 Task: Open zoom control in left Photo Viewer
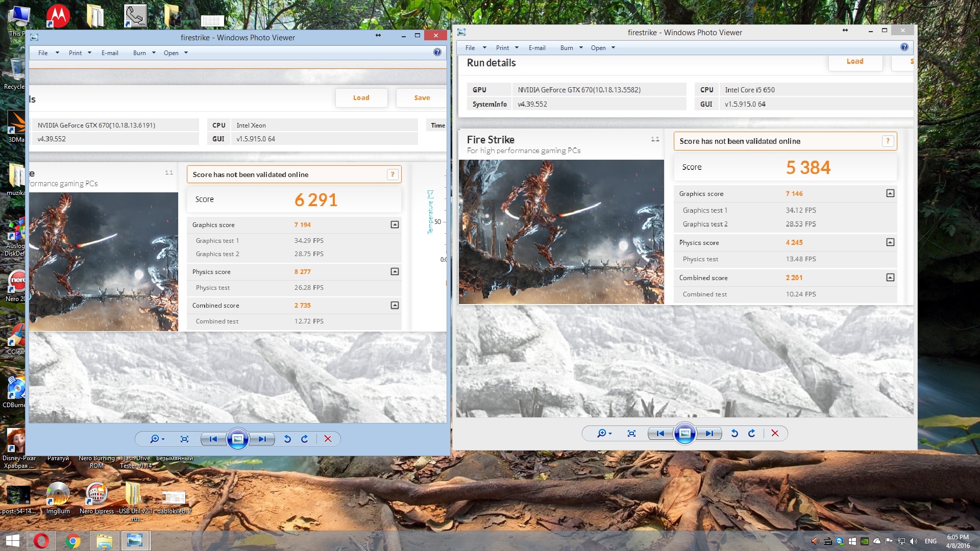(x=155, y=439)
